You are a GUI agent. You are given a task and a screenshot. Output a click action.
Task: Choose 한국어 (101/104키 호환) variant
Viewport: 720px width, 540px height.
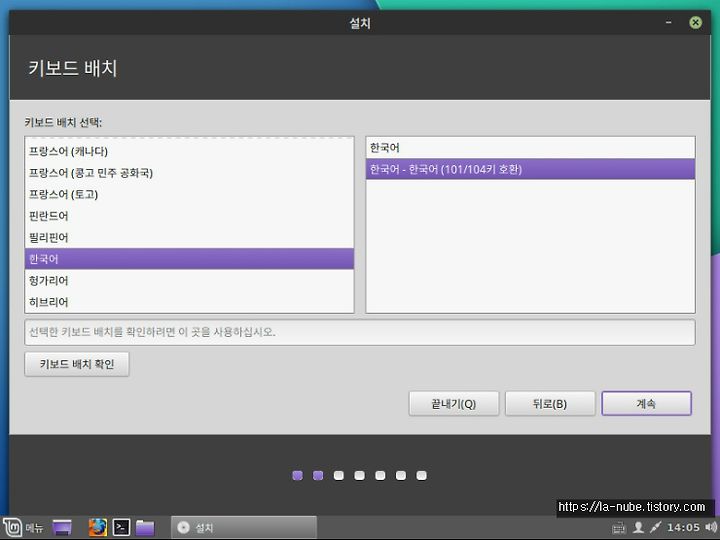[x=530, y=169]
